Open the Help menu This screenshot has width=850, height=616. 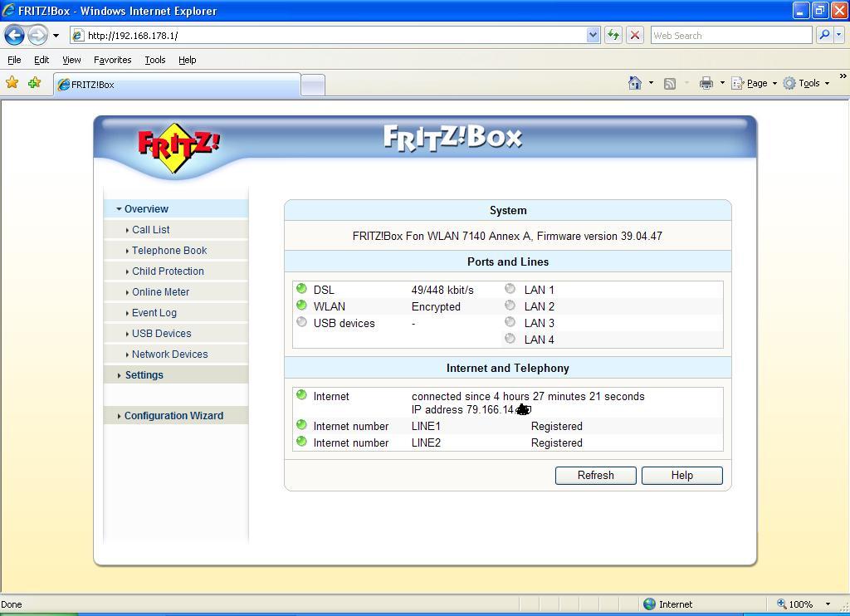click(187, 60)
